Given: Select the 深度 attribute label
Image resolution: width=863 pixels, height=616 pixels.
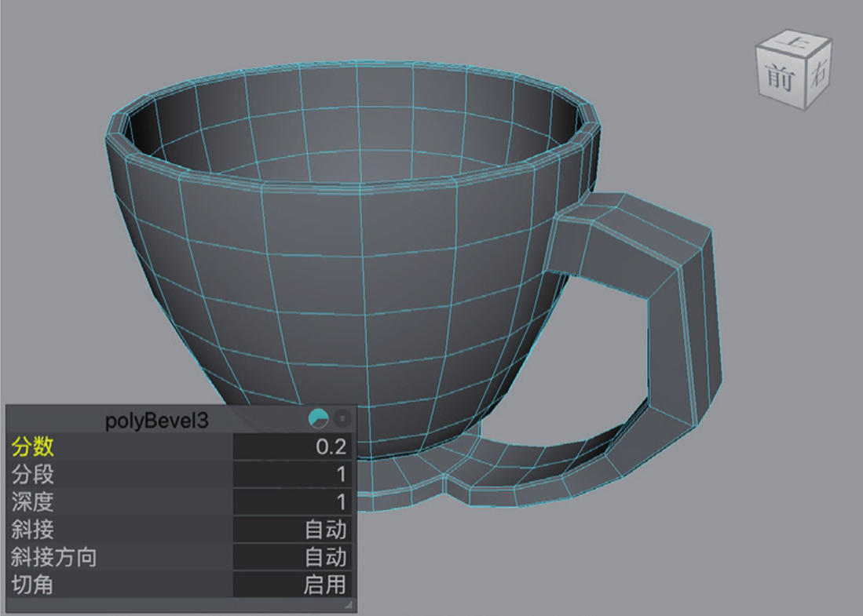Looking at the screenshot, I should 33,501.
